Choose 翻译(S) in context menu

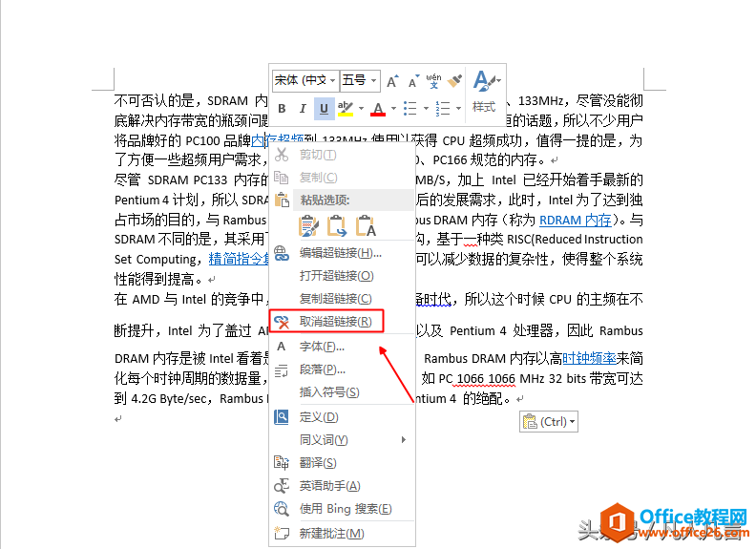(x=342, y=463)
